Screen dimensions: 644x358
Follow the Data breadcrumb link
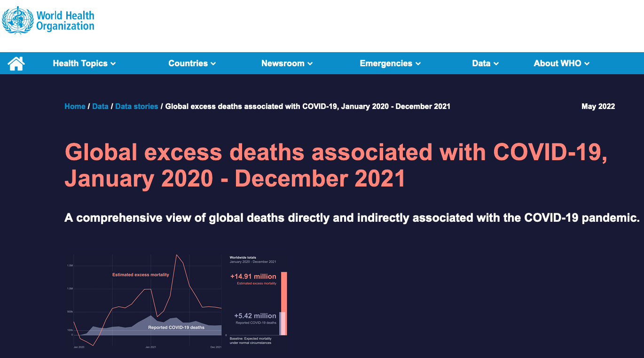pyautogui.click(x=100, y=106)
